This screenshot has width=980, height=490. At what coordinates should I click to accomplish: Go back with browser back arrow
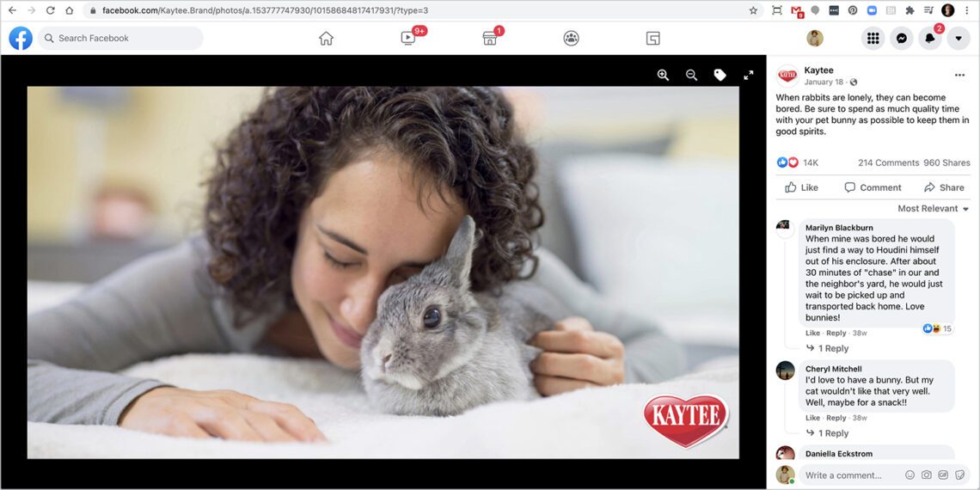pos(12,10)
